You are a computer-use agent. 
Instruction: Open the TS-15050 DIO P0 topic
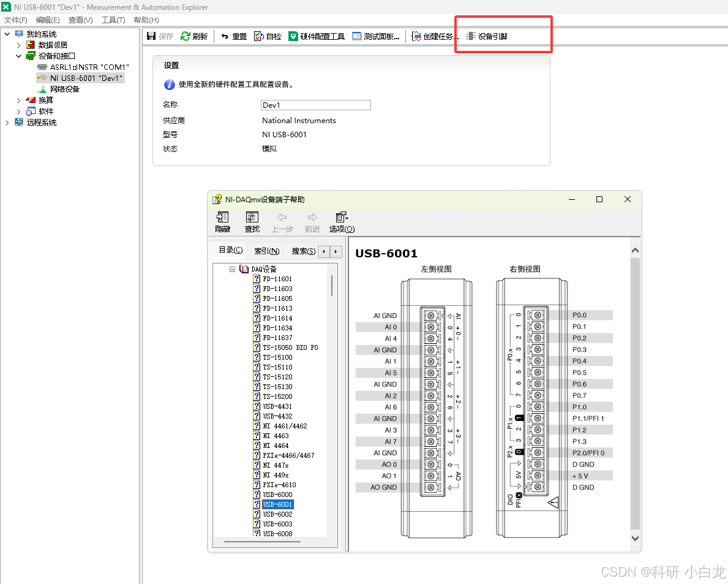click(290, 347)
